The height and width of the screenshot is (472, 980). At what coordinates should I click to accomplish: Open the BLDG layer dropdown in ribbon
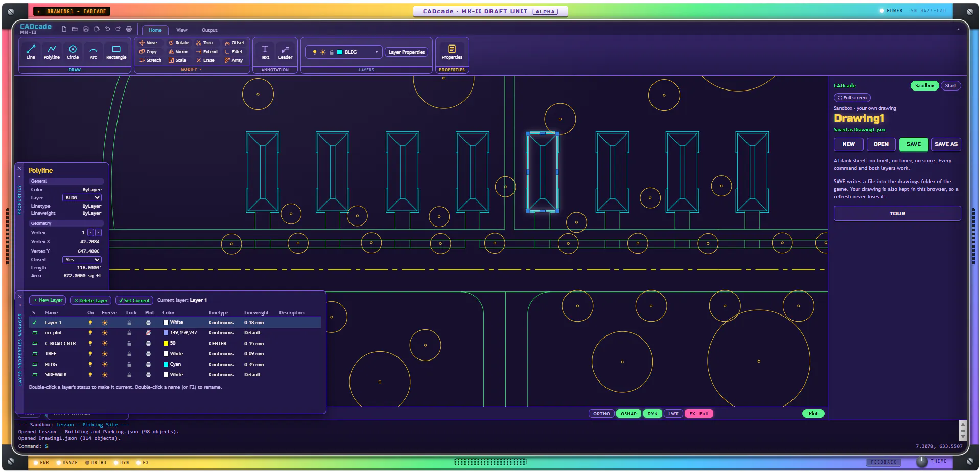343,52
